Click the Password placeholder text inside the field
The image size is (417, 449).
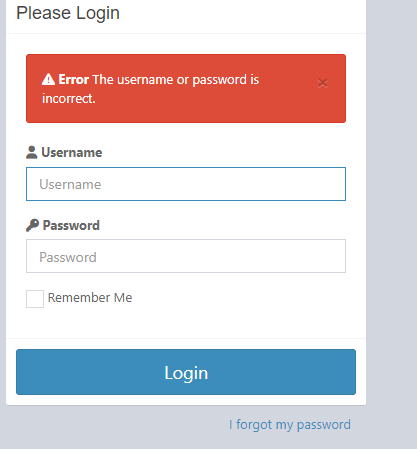[68, 257]
